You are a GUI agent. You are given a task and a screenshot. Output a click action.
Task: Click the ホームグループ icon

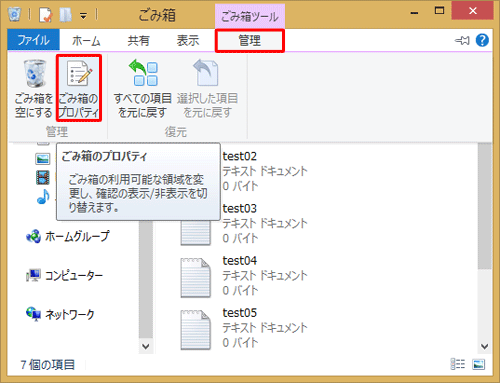point(33,236)
